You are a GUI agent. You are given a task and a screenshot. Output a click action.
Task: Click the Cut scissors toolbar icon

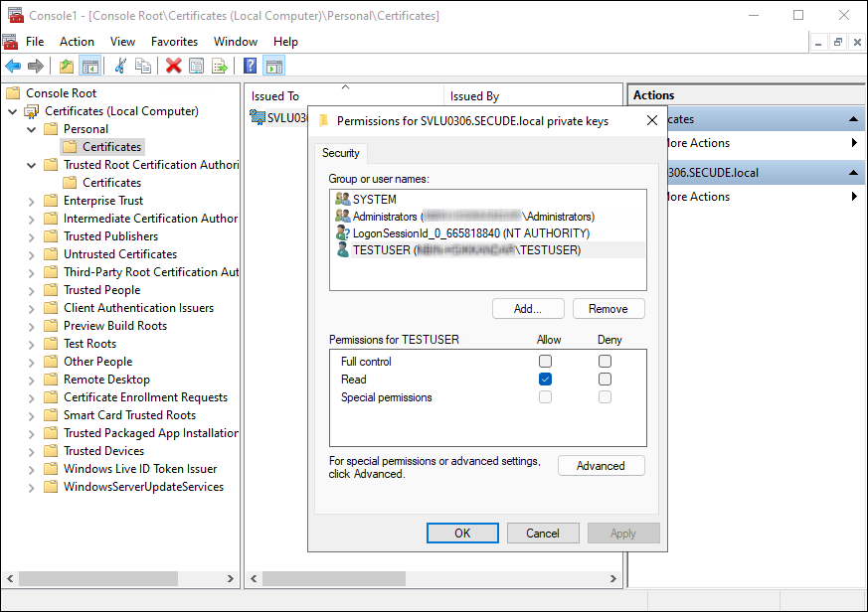coord(120,67)
